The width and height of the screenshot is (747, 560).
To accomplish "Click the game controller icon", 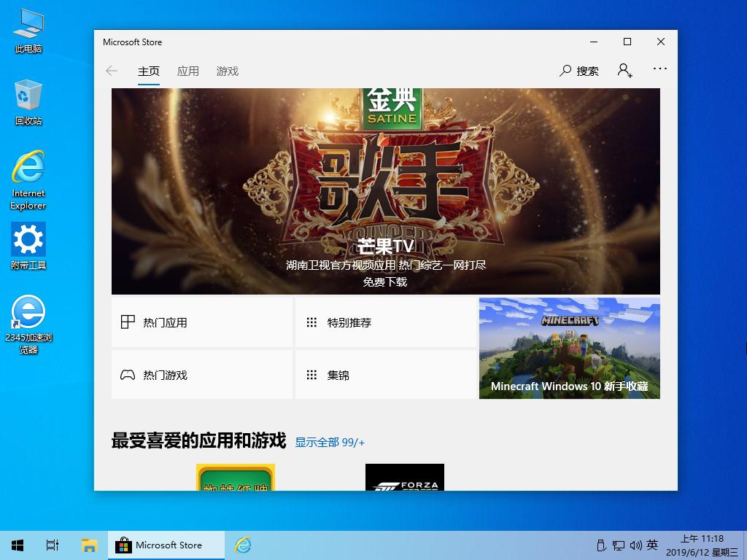I will (x=127, y=375).
